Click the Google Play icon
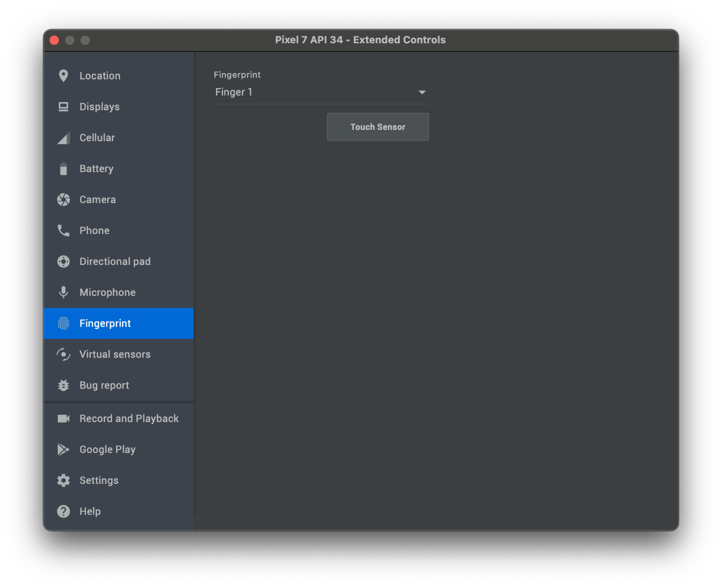The width and height of the screenshot is (722, 588). (x=63, y=449)
